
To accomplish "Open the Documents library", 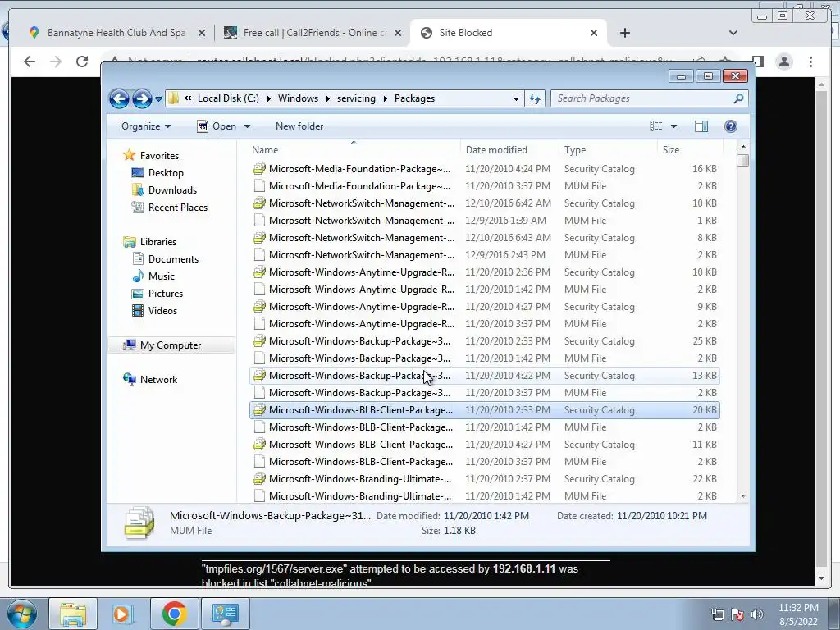I will click(173, 259).
